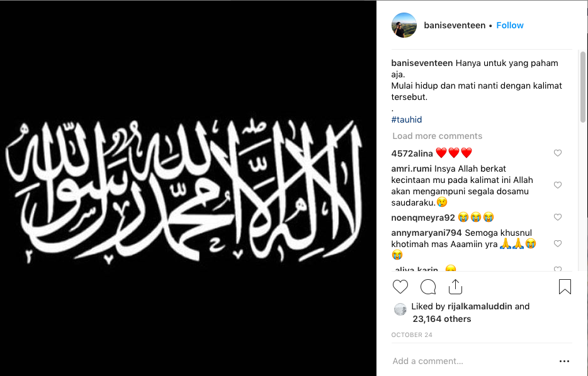Open amri.rumi's profile
This screenshot has height=376, width=588.
click(x=411, y=169)
